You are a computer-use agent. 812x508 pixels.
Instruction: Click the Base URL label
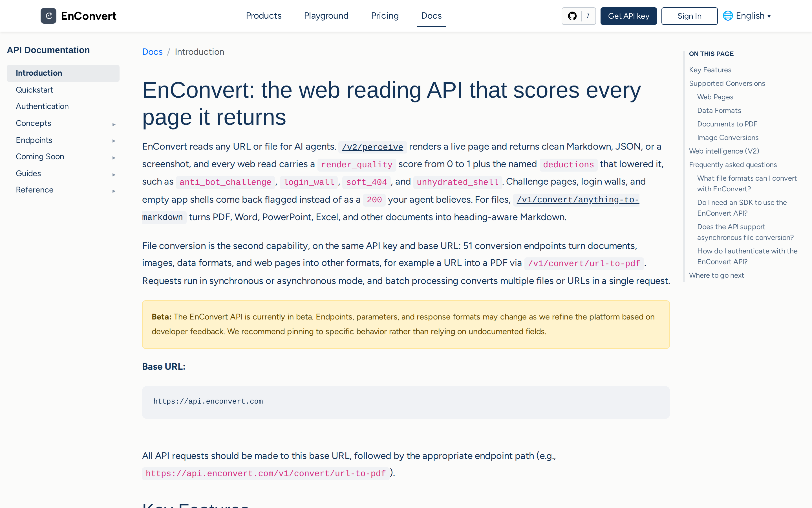(x=164, y=367)
